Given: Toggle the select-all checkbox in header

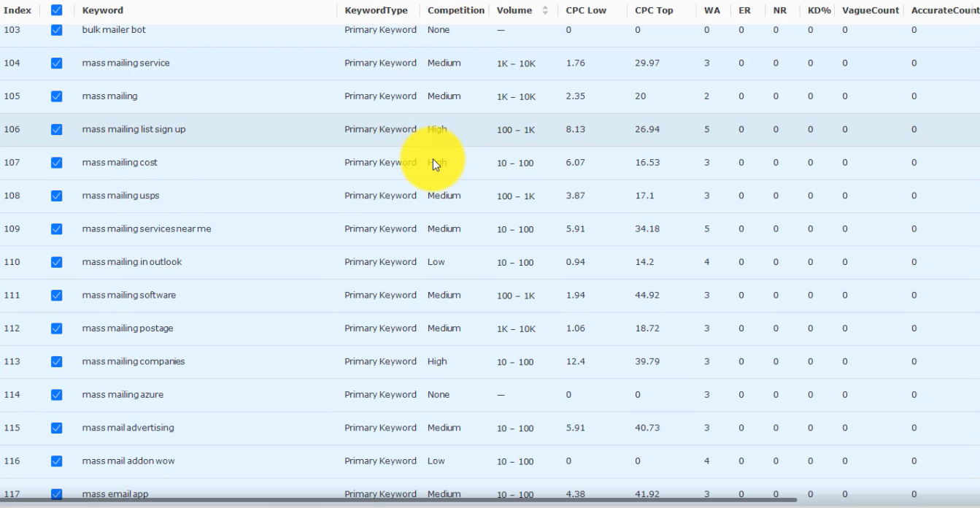Looking at the screenshot, I should coord(56,10).
